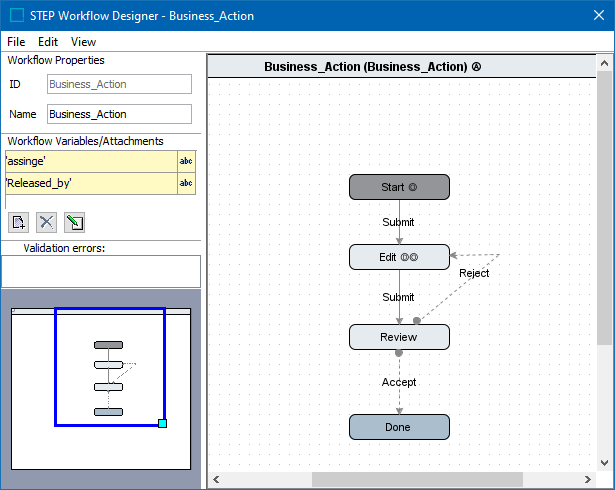Click the Accept transition label

point(399,382)
